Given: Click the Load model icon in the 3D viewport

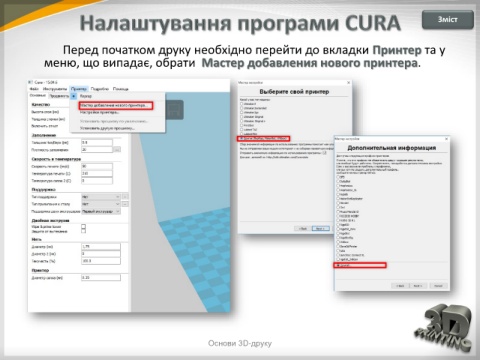Looking at the screenshot, I should coord(174,110).
